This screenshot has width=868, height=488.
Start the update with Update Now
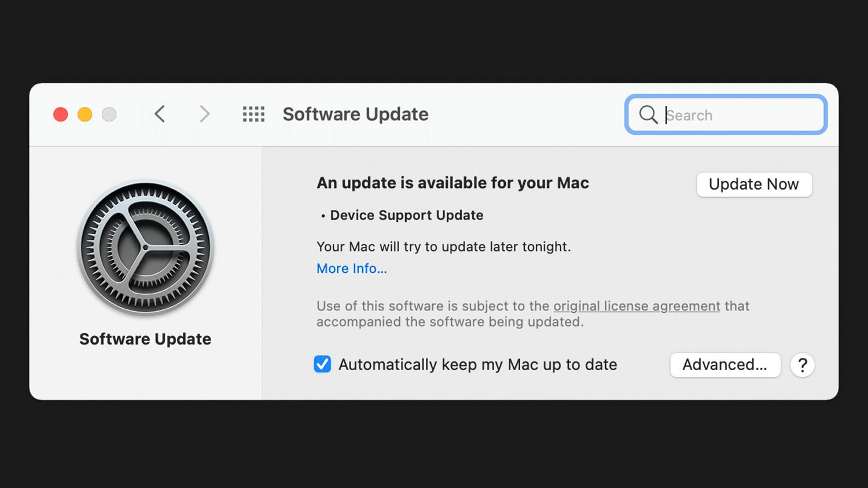coord(754,184)
